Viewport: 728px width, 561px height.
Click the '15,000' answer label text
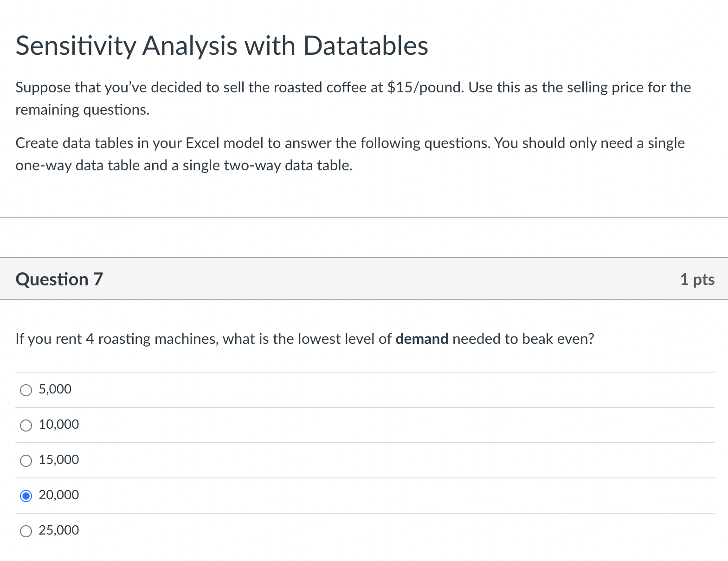[x=58, y=459]
